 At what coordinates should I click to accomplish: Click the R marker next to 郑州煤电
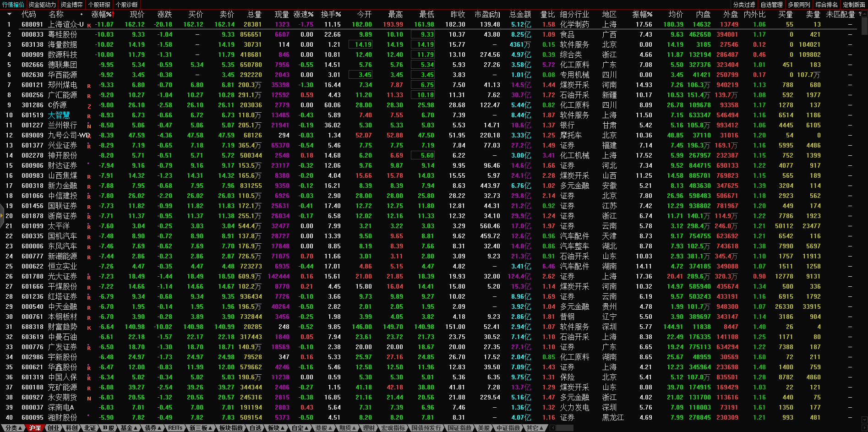89,86
